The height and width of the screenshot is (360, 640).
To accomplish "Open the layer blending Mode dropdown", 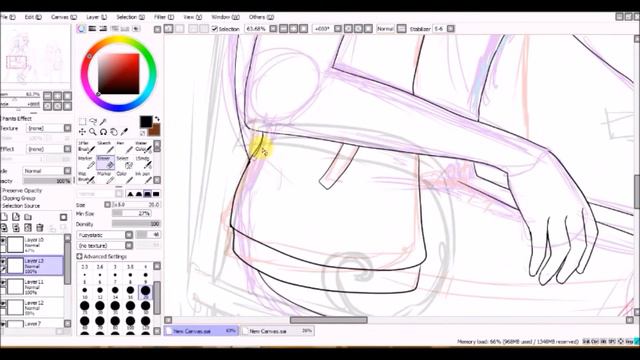I will [x=47, y=171].
